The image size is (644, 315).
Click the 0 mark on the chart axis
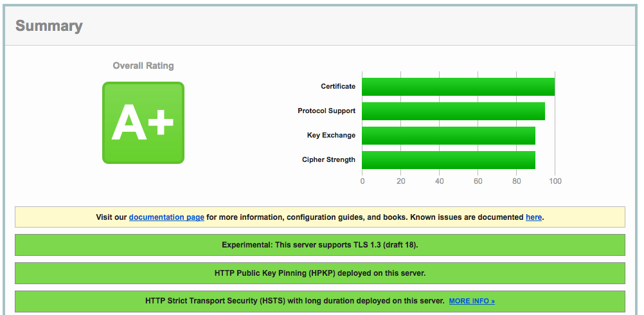tap(362, 181)
